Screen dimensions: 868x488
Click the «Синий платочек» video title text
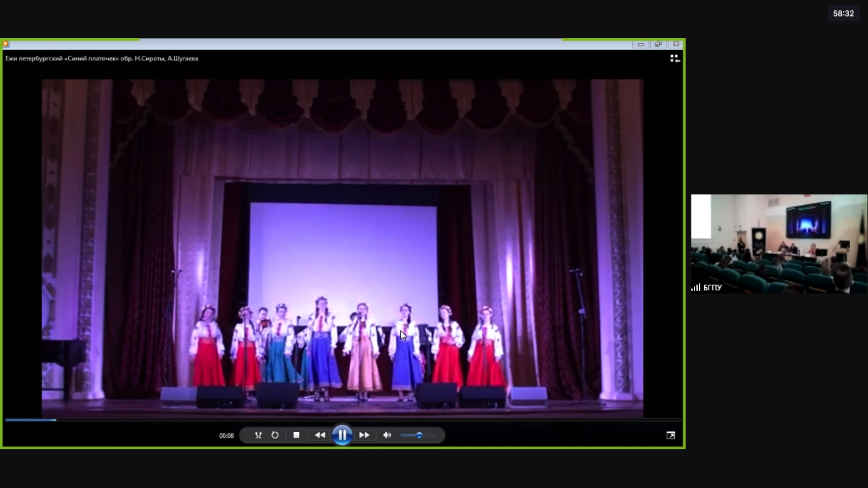point(102,58)
